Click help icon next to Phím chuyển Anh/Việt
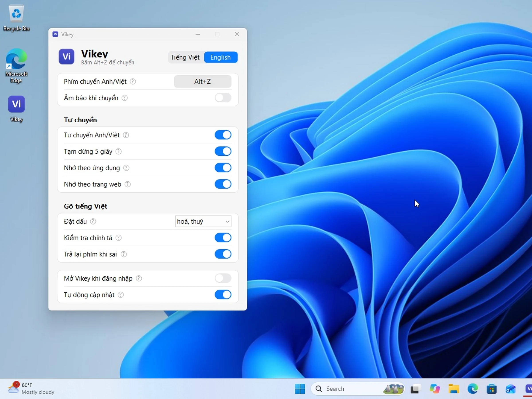Screen dimensions: 532x399 pos(133,82)
